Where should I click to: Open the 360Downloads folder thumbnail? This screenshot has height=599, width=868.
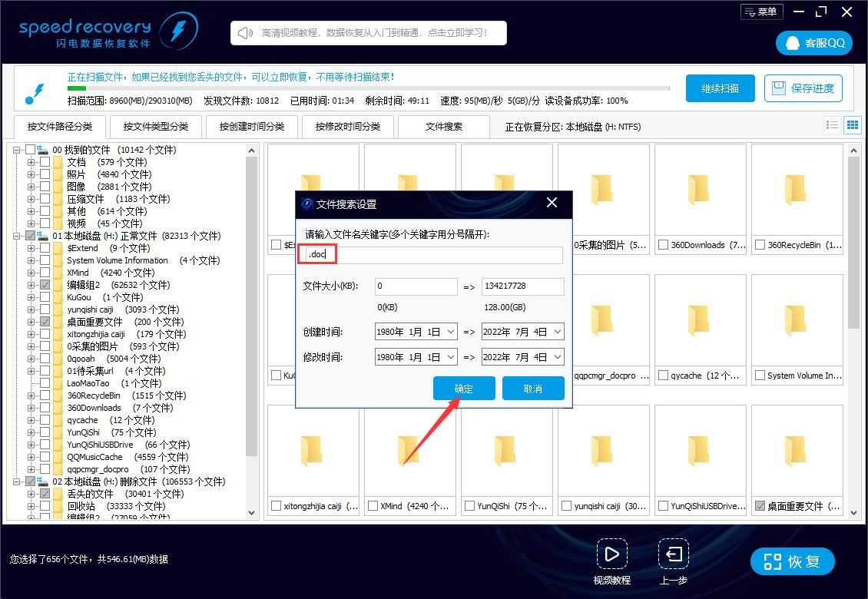(700, 189)
